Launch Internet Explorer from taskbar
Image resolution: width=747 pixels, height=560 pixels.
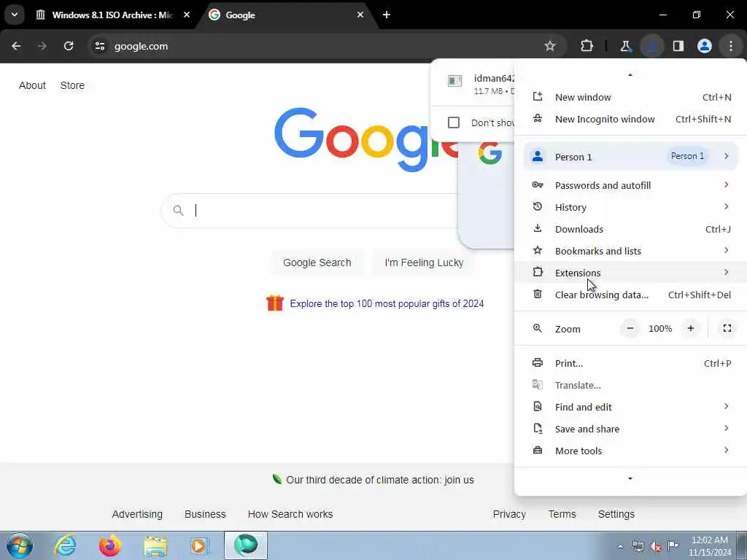point(65,545)
